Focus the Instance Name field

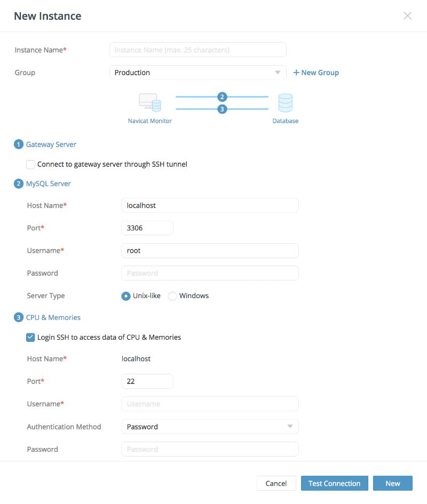(x=198, y=50)
